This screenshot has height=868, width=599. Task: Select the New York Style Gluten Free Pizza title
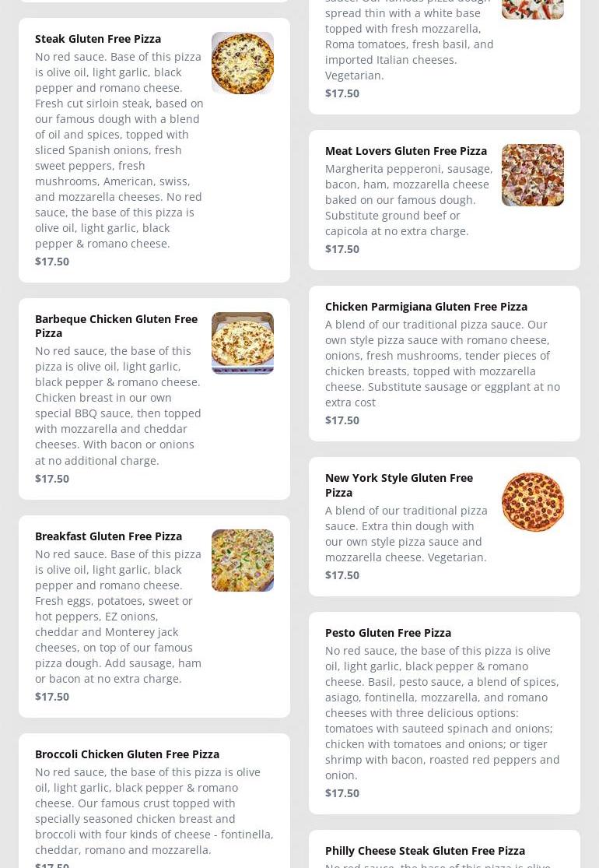click(x=399, y=485)
